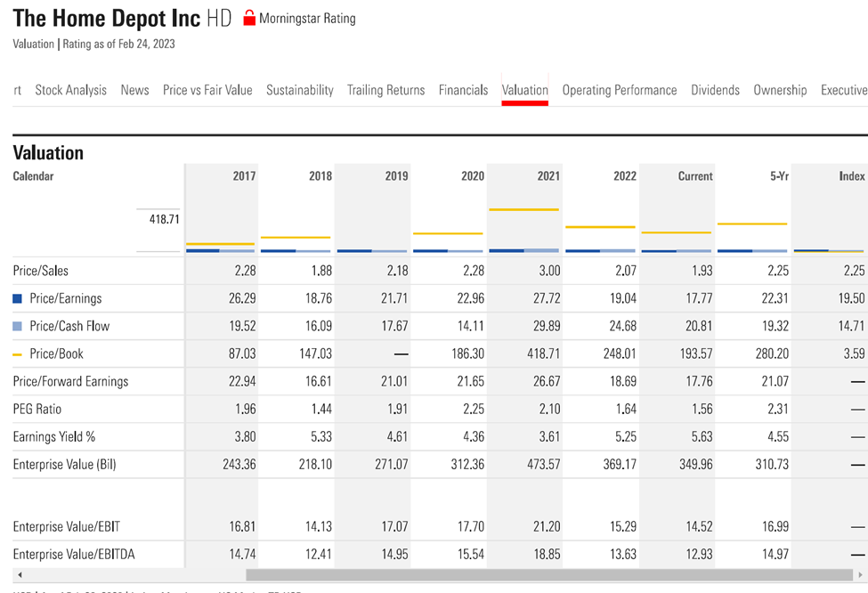Click the 2017 column header
The image size is (868, 593).
pos(244,176)
